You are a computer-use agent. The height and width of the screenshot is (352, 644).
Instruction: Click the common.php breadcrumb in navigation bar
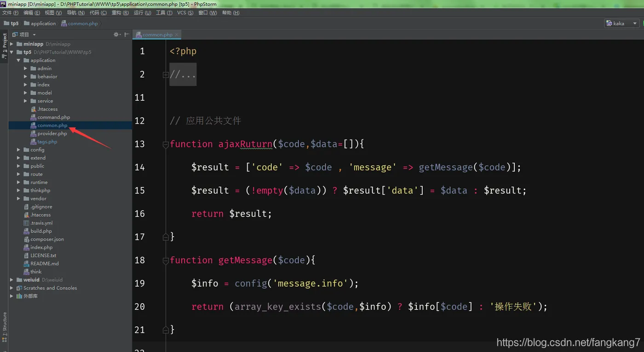click(x=80, y=23)
